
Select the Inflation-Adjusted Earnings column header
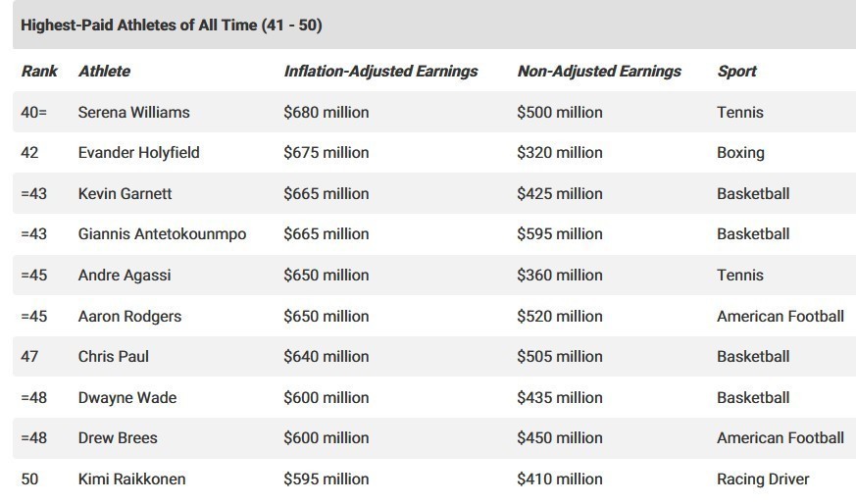[x=380, y=71]
